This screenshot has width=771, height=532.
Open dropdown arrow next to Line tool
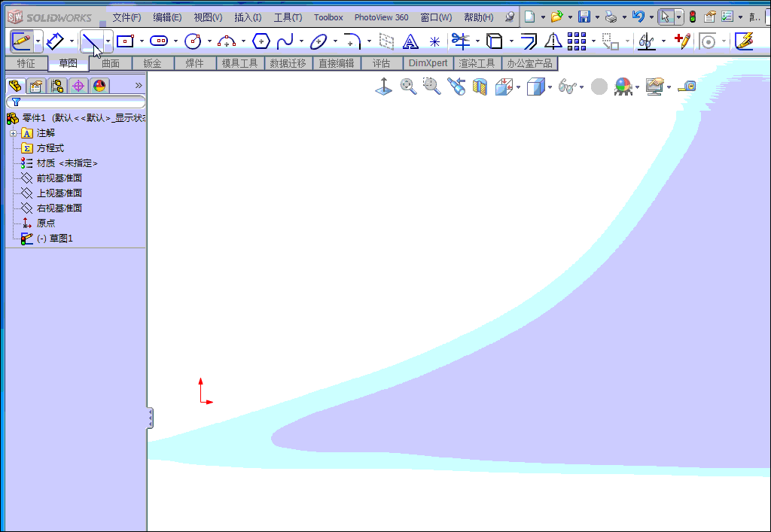pyautogui.click(x=108, y=41)
